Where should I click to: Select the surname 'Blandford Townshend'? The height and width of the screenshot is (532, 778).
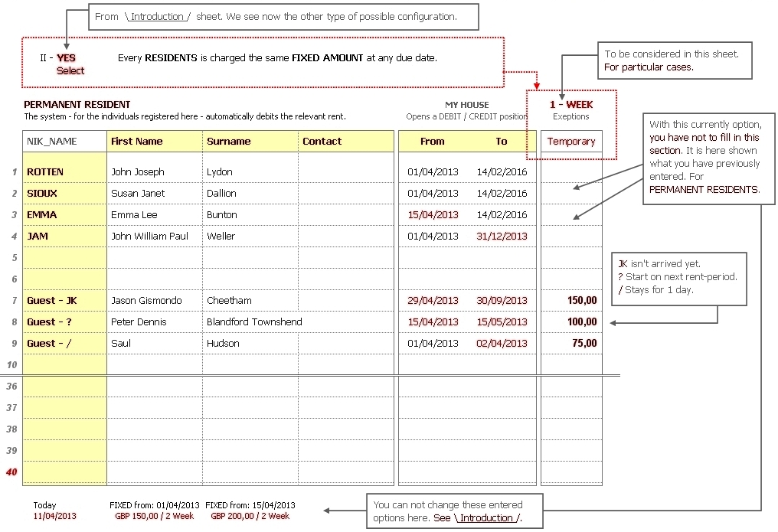254,321
